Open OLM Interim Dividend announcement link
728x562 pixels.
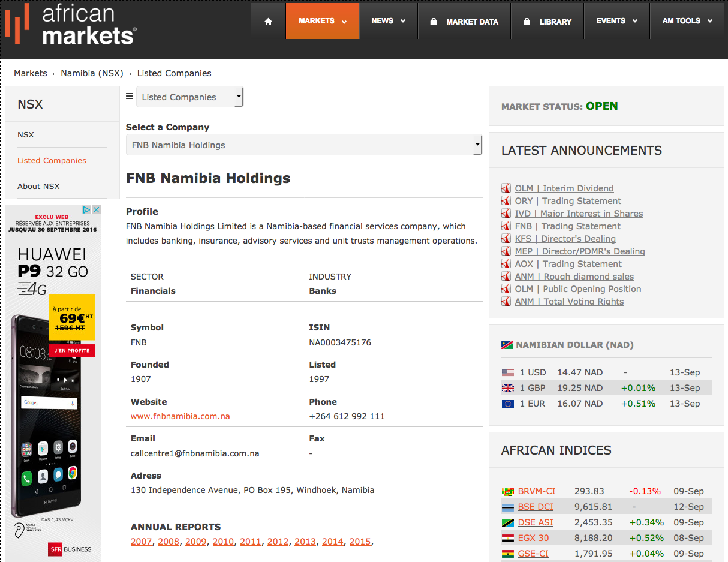tap(564, 188)
